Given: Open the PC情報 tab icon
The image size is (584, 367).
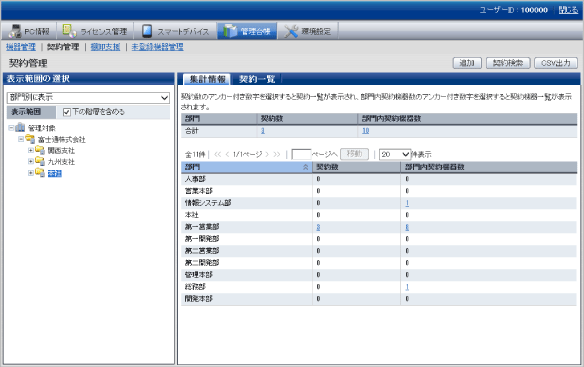Looking at the screenshot, I should pyautogui.click(x=16, y=31).
